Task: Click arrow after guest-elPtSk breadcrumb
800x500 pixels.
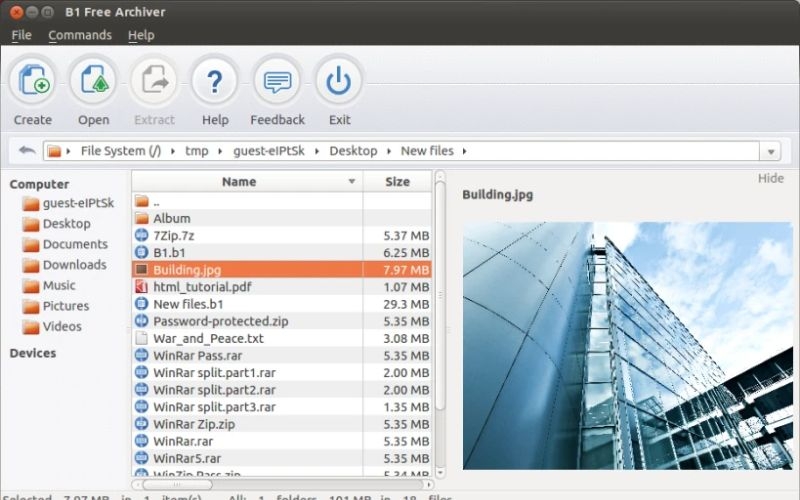Action: 316,151
